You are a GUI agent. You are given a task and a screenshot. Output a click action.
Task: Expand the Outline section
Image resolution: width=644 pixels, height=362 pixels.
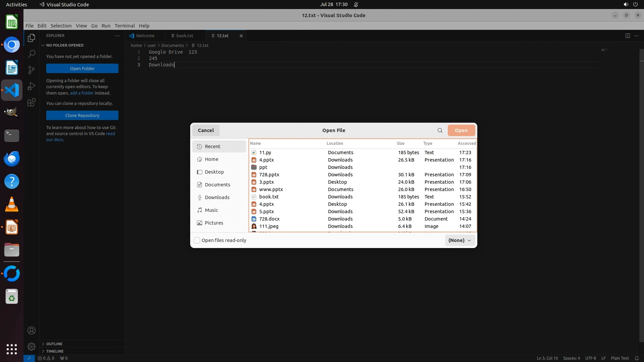pos(54,344)
